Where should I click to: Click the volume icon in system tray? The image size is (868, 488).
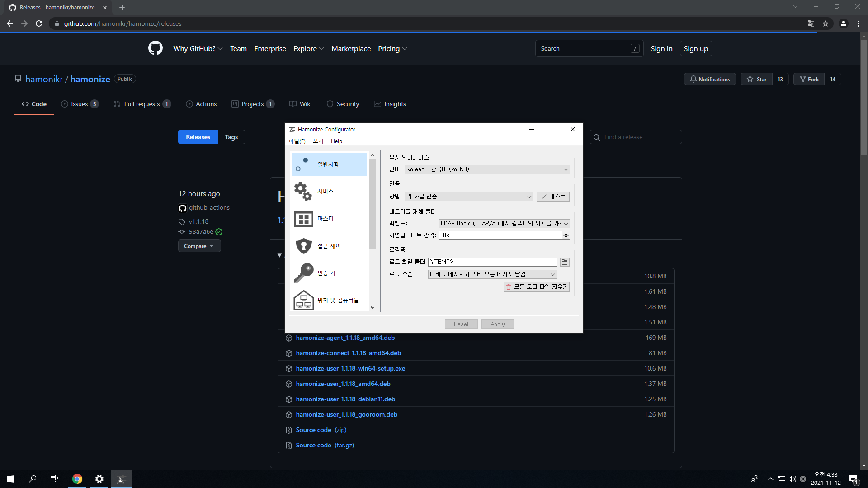click(792, 479)
